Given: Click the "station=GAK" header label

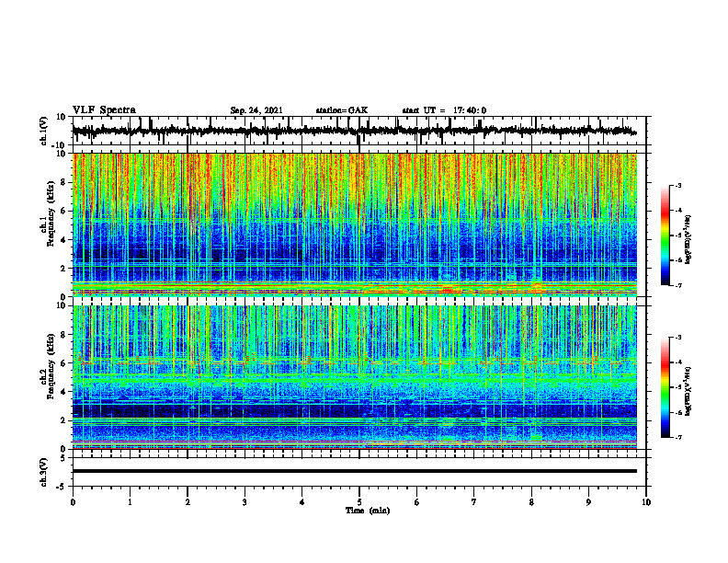Looking at the screenshot, I should click(342, 110).
